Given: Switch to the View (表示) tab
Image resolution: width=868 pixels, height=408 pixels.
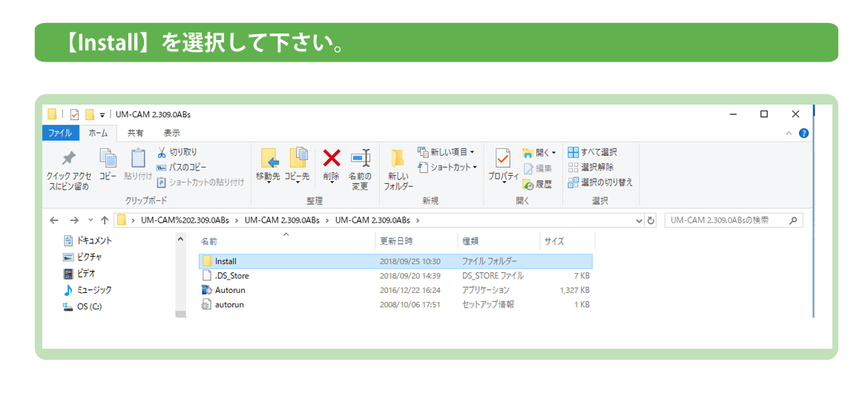Looking at the screenshot, I should click(171, 134).
